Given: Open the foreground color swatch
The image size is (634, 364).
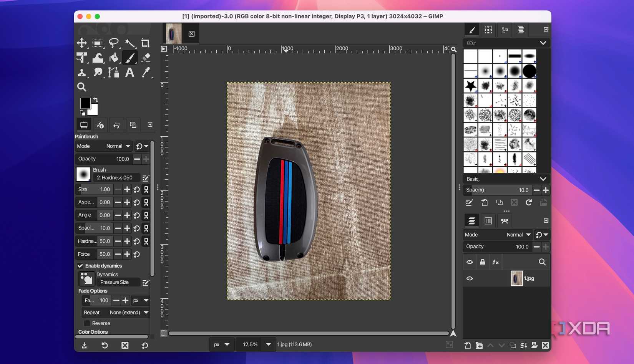Looking at the screenshot, I should pyautogui.click(x=86, y=103).
